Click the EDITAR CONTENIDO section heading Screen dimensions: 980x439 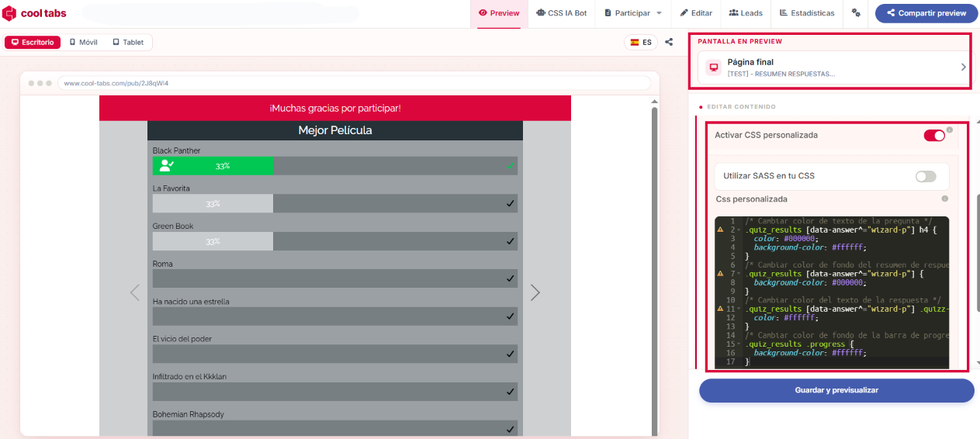(x=741, y=106)
